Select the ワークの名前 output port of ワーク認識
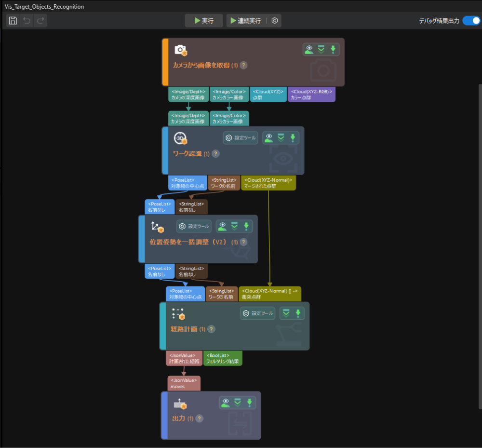The image size is (482, 448). pyautogui.click(x=224, y=183)
